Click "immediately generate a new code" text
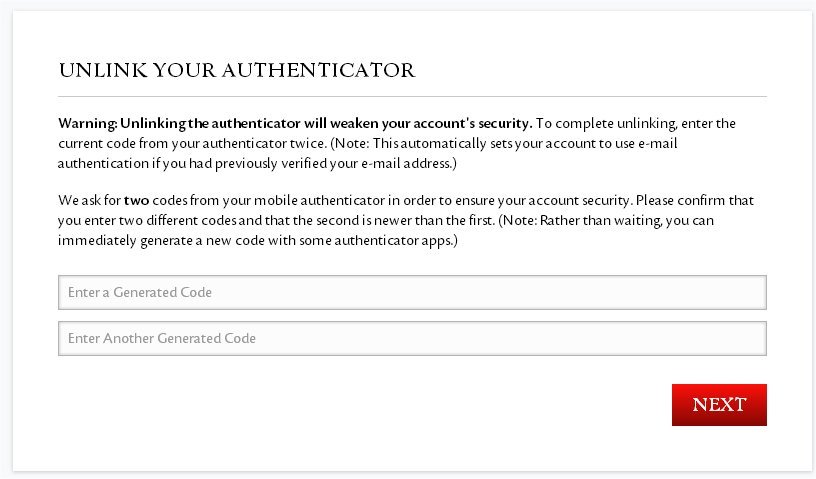This screenshot has width=816, height=479. tap(158, 241)
